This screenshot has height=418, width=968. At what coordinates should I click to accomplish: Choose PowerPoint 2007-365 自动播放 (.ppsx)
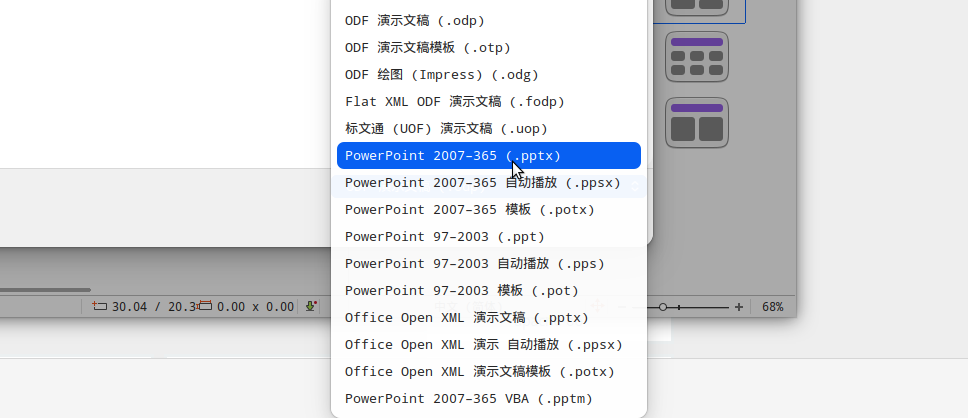click(489, 183)
